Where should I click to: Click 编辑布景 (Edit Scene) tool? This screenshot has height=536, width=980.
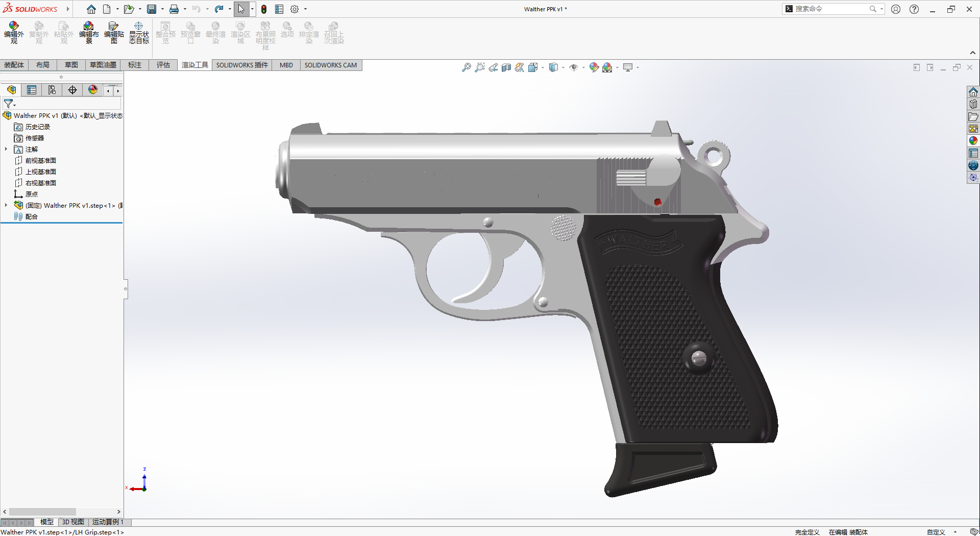pyautogui.click(x=89, y=33)
